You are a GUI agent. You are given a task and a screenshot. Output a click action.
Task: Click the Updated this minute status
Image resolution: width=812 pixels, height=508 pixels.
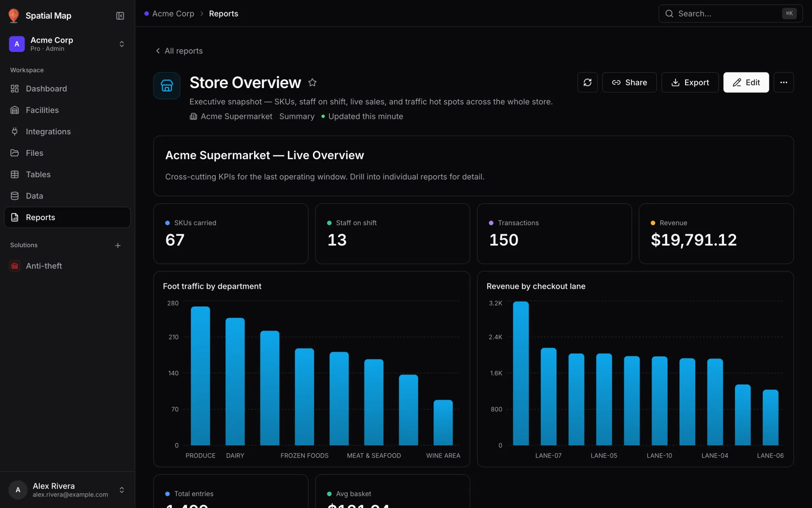tap(362, 116)
